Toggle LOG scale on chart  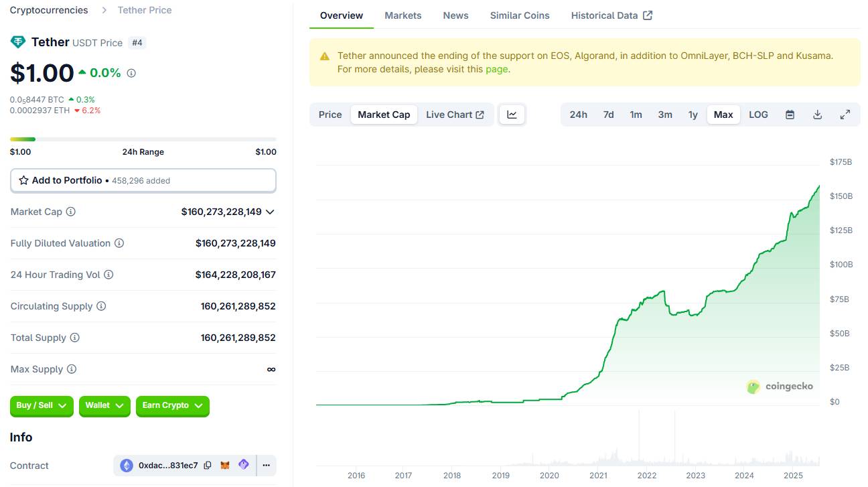[x=758, y=115]
